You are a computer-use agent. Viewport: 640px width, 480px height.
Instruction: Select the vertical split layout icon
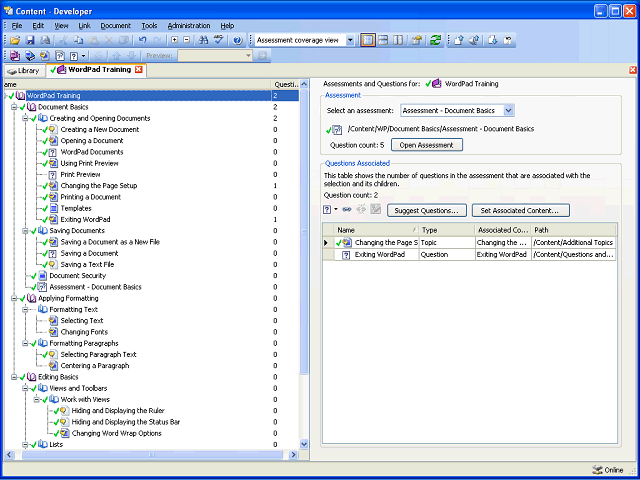[398, 40]
